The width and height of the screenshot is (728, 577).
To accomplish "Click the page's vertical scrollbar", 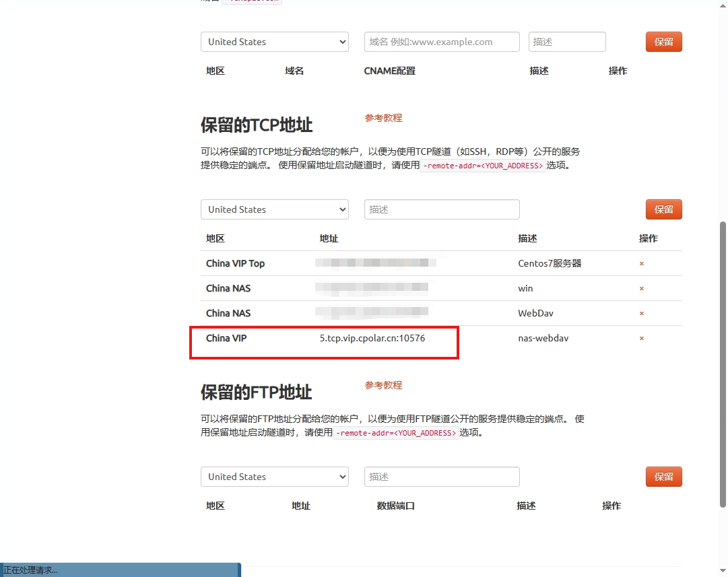I will (723, 364).
